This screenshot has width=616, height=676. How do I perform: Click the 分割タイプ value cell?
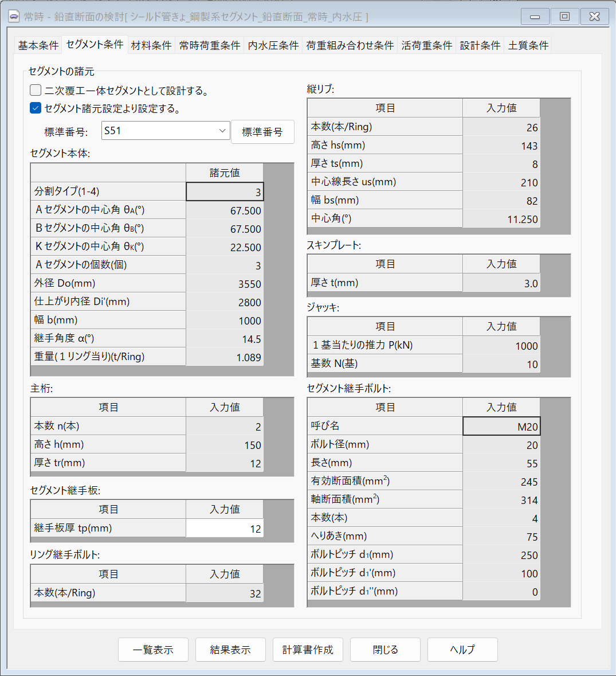point(225,192)
